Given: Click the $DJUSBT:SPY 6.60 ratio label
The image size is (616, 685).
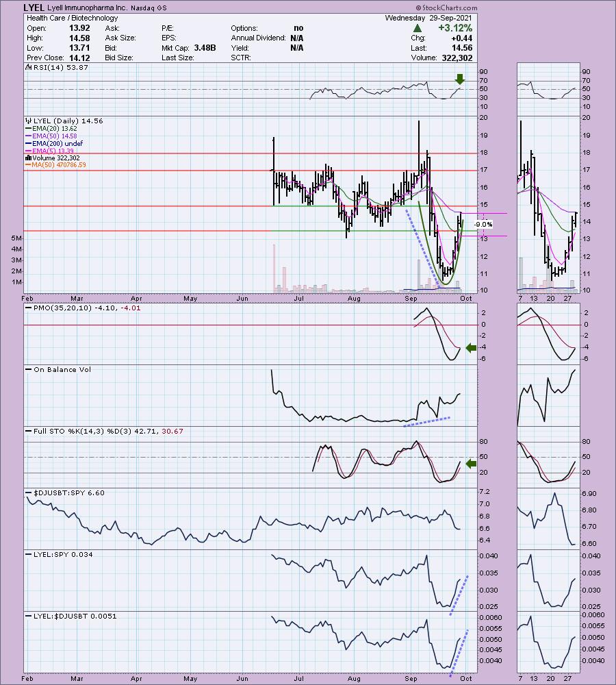Looking at the screenshot, I should pos(69,493).
